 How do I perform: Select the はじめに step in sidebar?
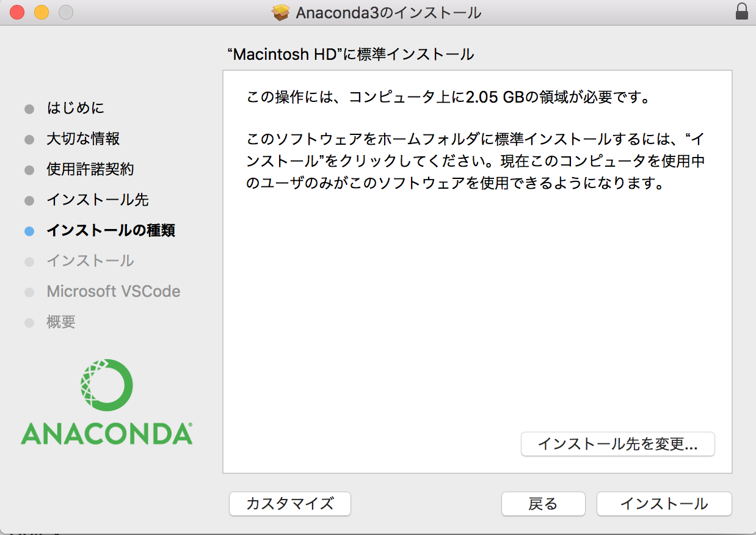pyautogui.click(x=75, y=109)
